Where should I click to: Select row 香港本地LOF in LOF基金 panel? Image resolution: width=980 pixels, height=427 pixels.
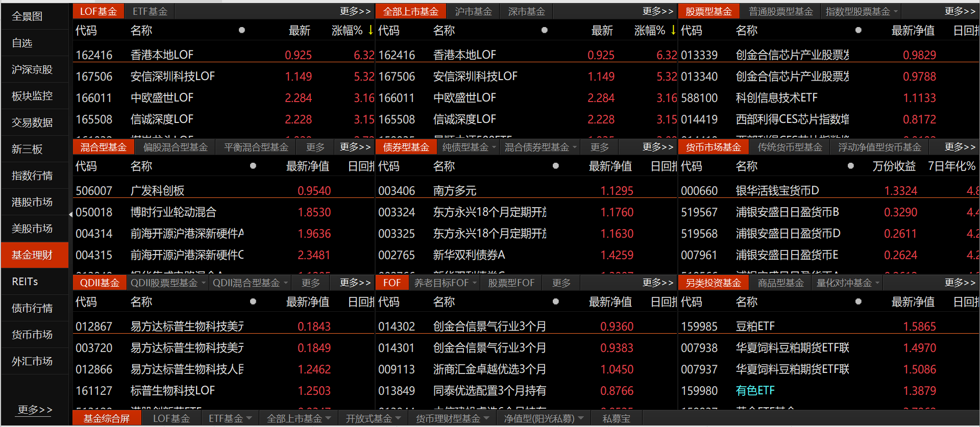pos(224,55)
